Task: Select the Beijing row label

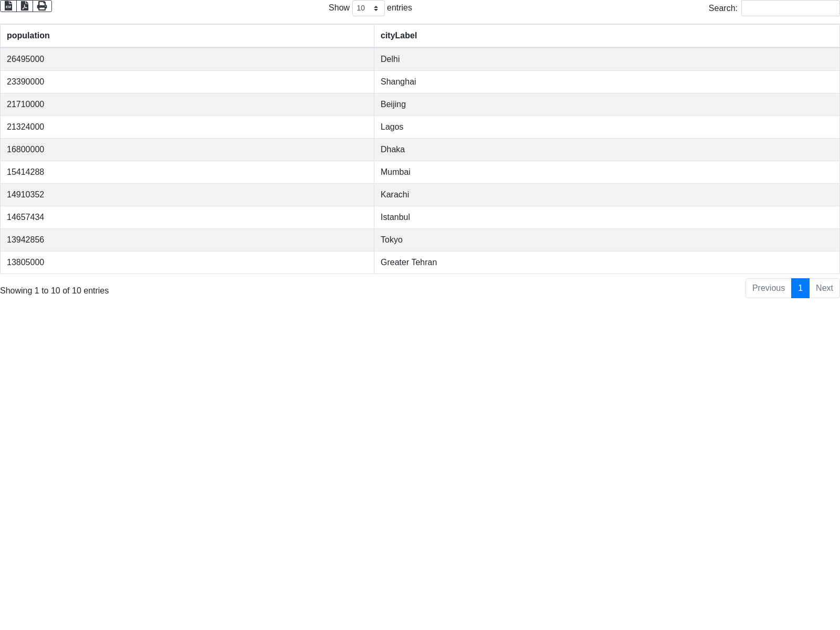Action: (393, 104)
